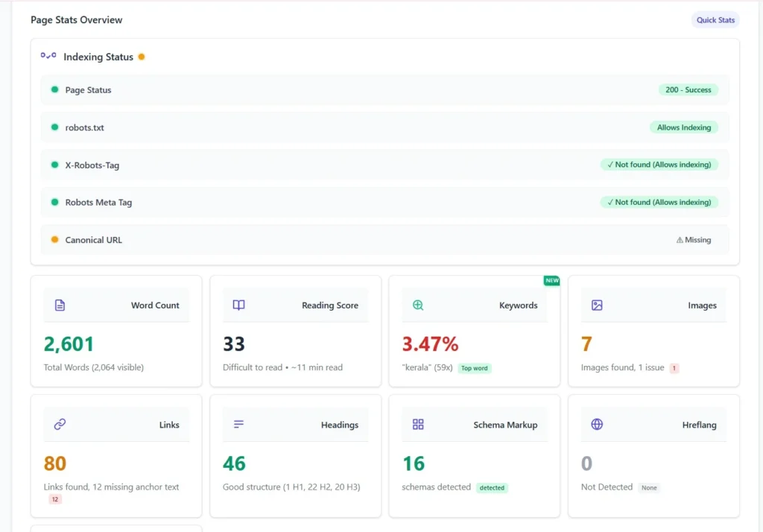Click the NEW badge on Keywords card

click(x=551, y=281)
